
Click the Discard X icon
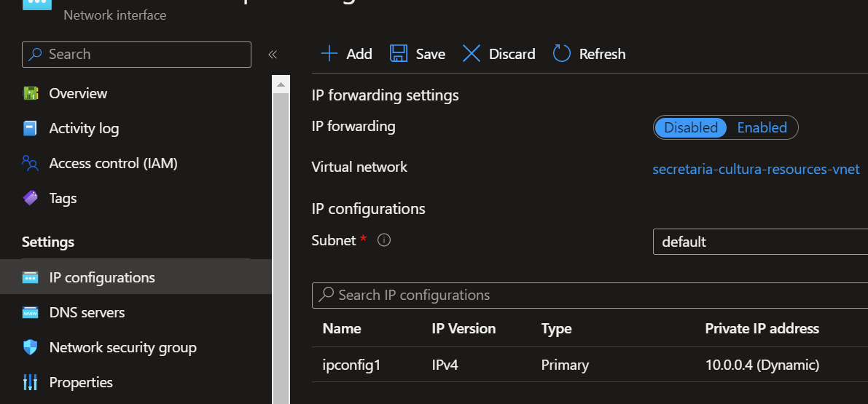pos(472,54)
